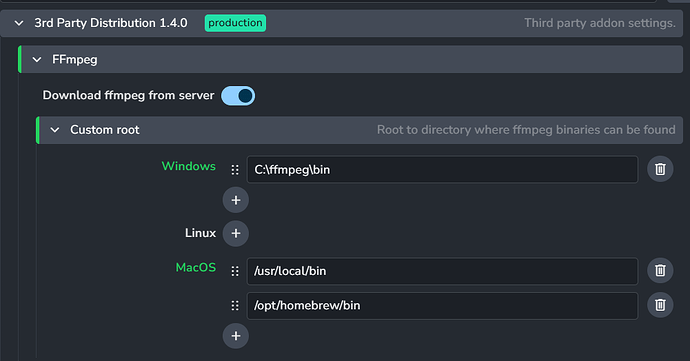Click the 'FFmpeg' group title text
Screen dimensions: 690x361
[75, 60]
